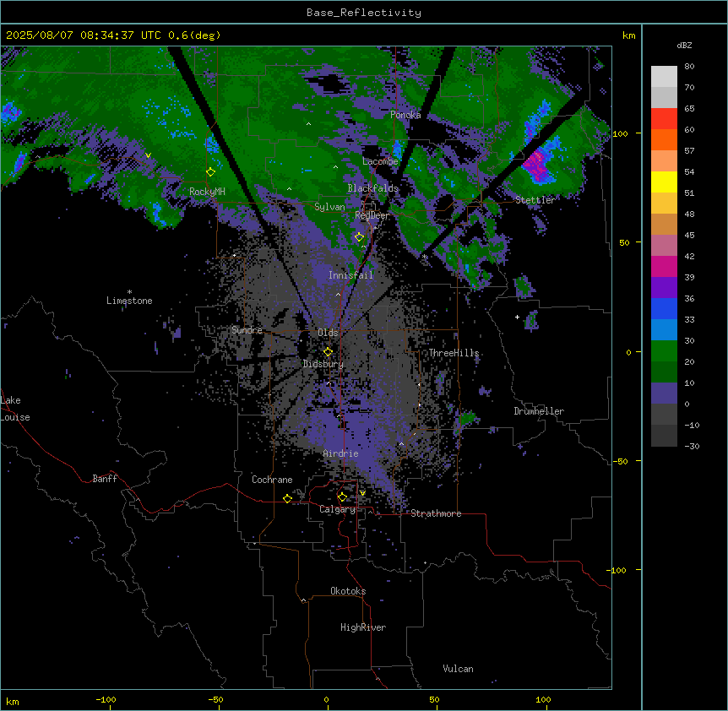Click the -100 tick on the horizontal axis
The height and width of the screenshot is (711, 728).
click(106, 699)
